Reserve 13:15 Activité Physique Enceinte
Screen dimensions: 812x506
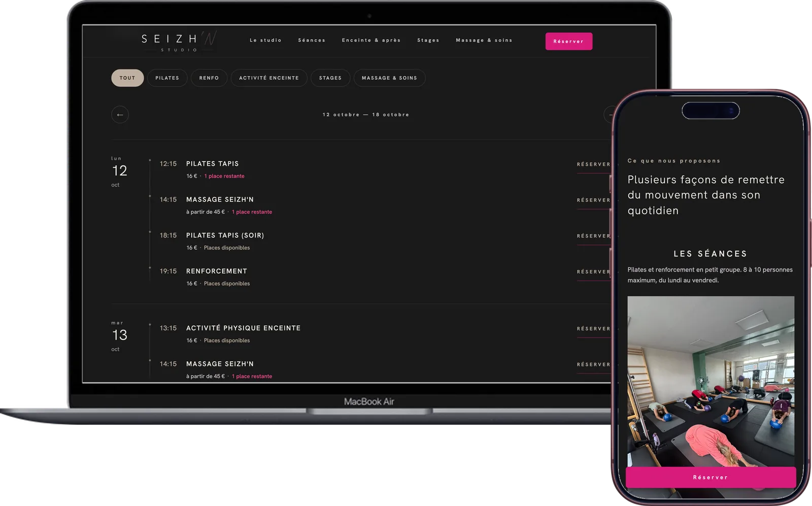(593, 329)
